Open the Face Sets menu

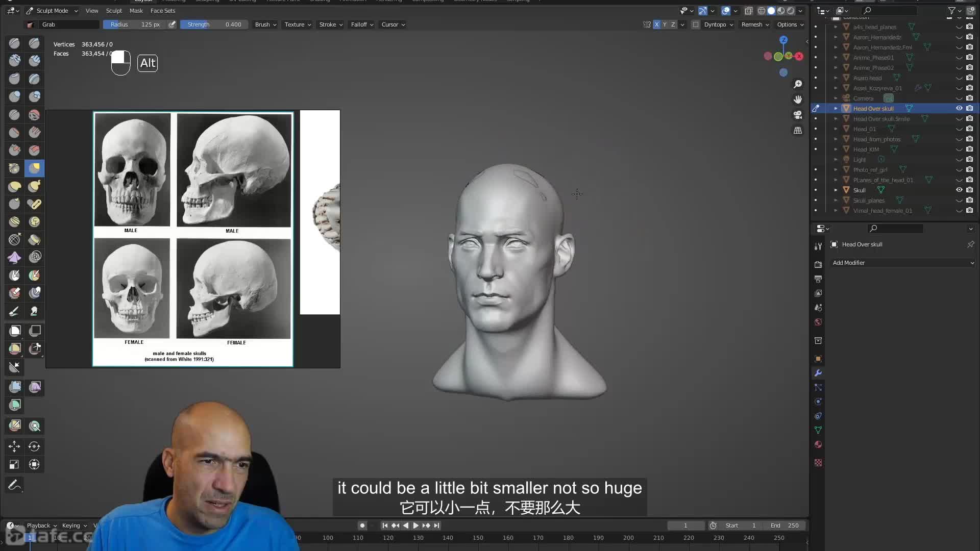tap(163, 11)
